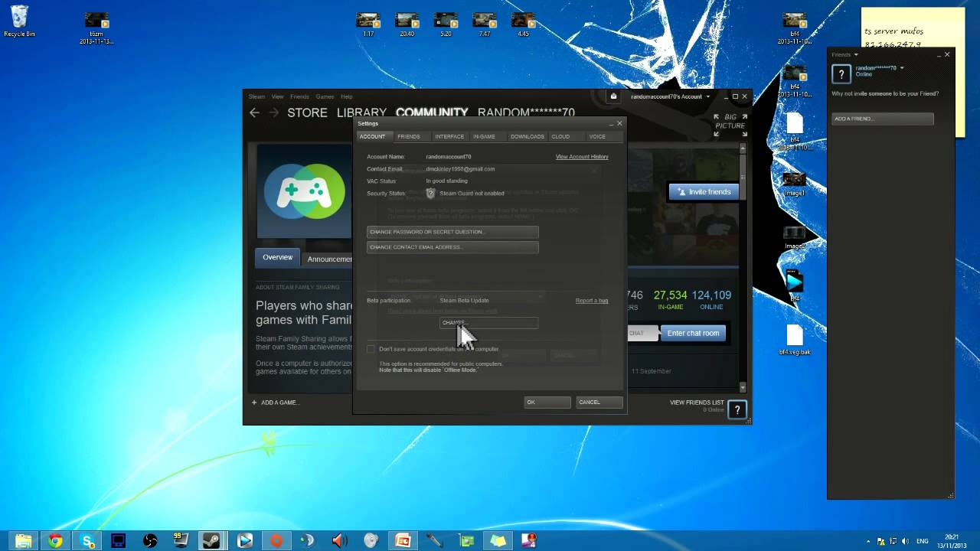Screen dimensions: 980x551
Task: Switch to the Downloads settings tab
Action: 528,136
